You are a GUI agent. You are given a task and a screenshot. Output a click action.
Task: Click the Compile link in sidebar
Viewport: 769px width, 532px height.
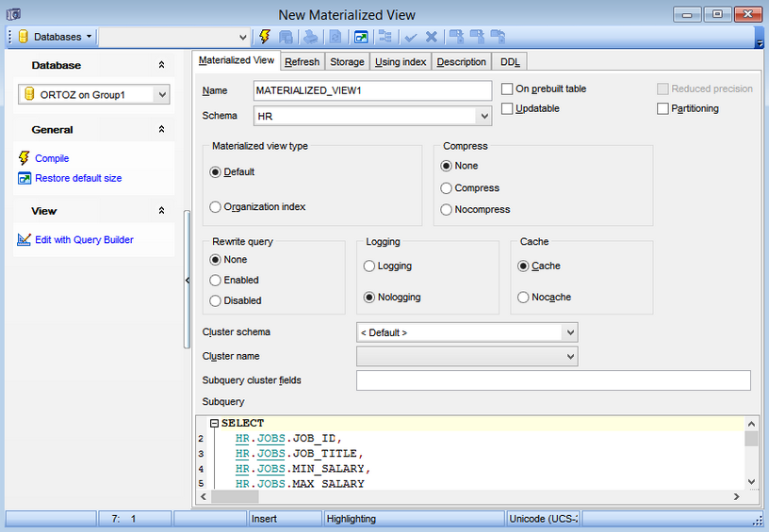click(52, 158)
